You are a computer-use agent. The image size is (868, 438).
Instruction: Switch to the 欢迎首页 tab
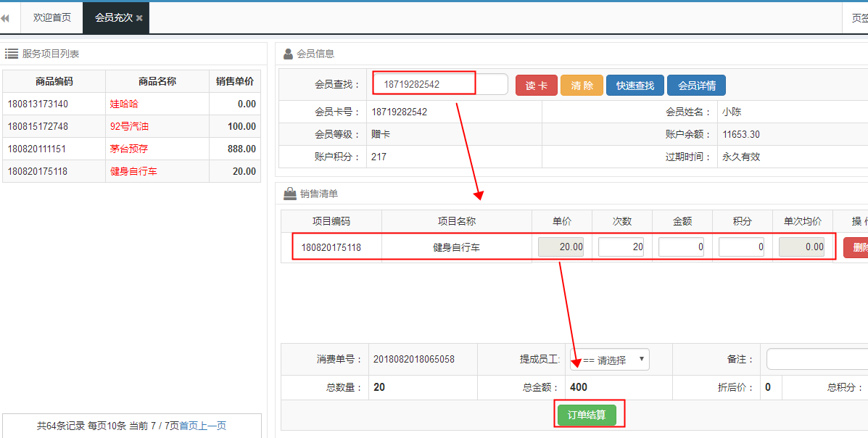tap(52, 18)
